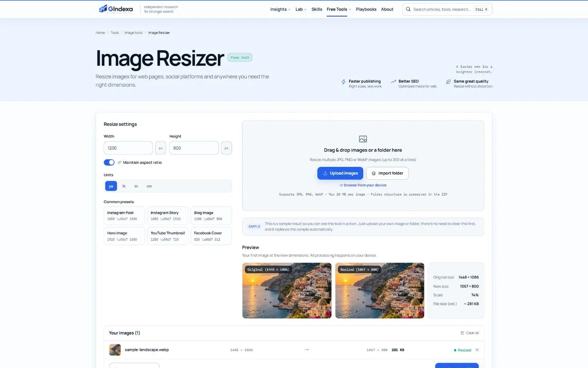Expand the Insights menu
Viewport: 588px width, 368px height.
tap(280, 9)
